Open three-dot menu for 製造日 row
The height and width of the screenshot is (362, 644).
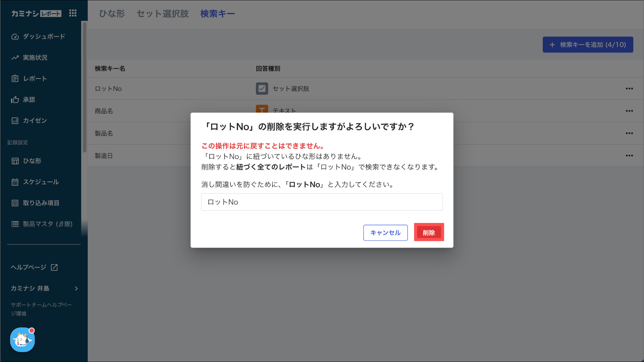629,156
